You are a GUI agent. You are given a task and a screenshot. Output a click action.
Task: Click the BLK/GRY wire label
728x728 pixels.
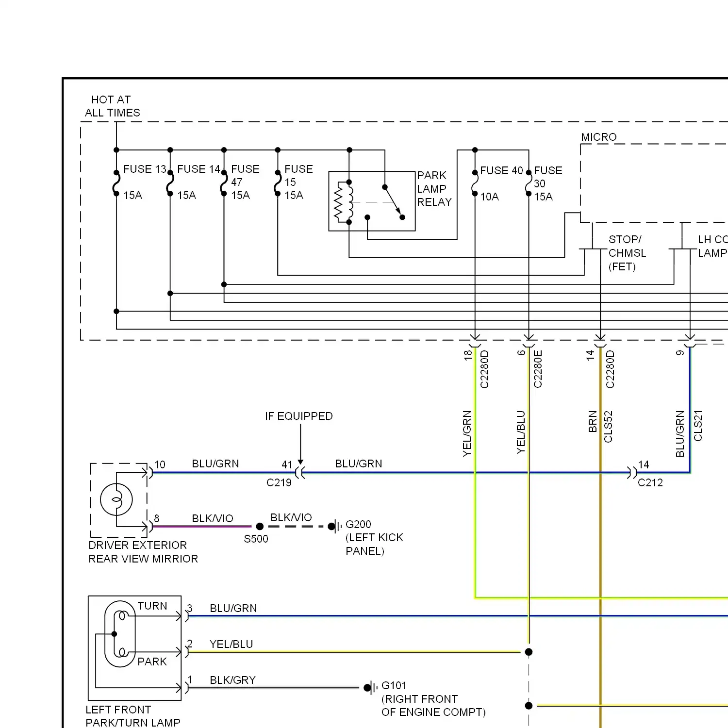(232, 680)
